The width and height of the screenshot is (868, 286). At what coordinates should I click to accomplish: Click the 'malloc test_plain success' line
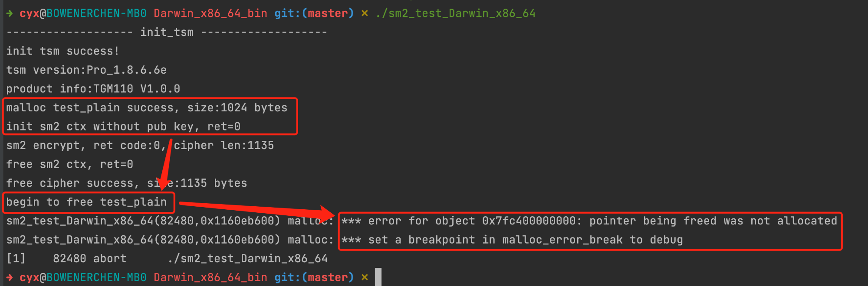[147, 107]
